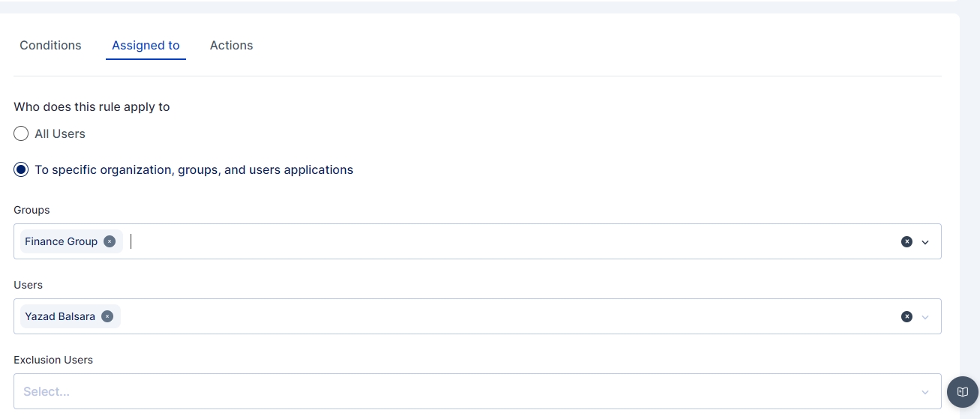Expand the Users dropdown chevron
Image resolution: width=980 pixels, height=419 pixels.
[x=925, y=317]
